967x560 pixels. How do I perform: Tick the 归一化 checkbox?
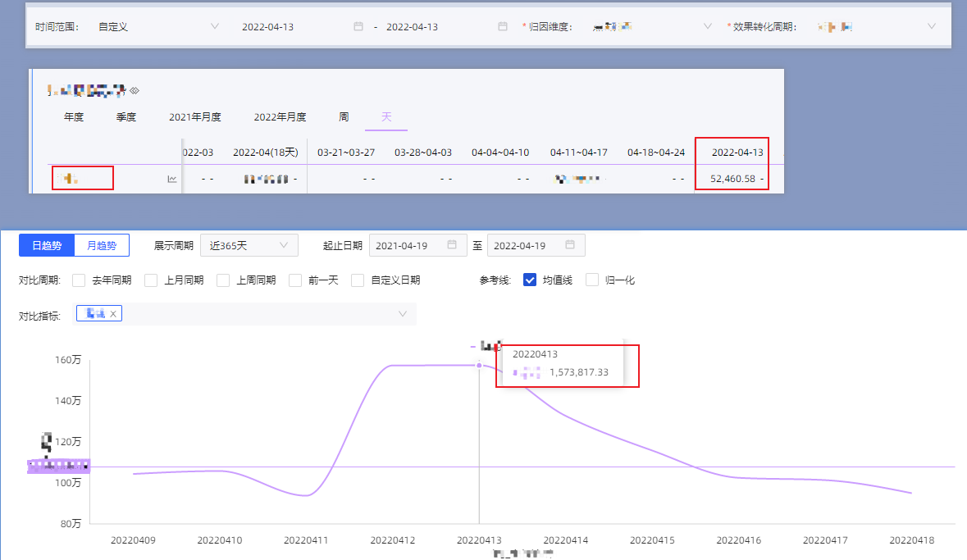(x=592, y=280)
